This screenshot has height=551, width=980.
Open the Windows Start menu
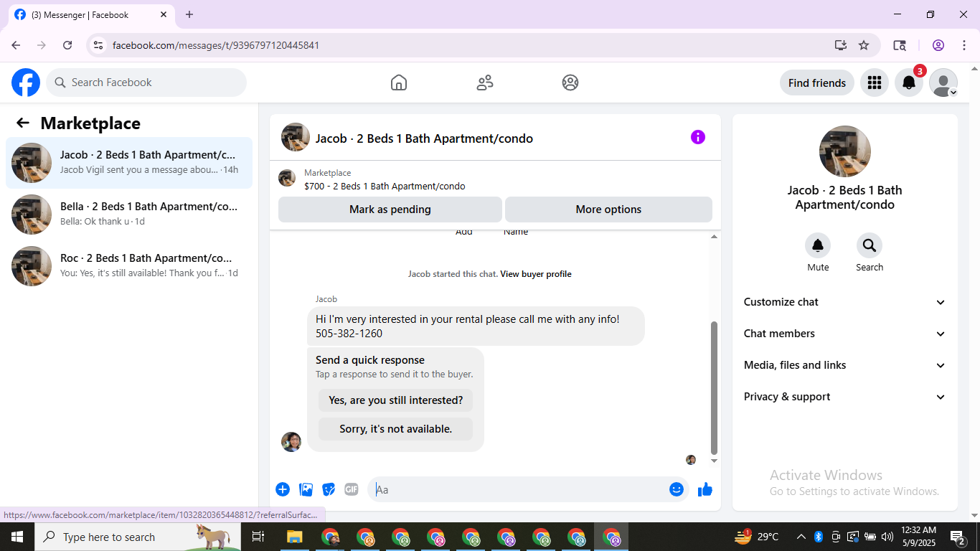point(17,537)
